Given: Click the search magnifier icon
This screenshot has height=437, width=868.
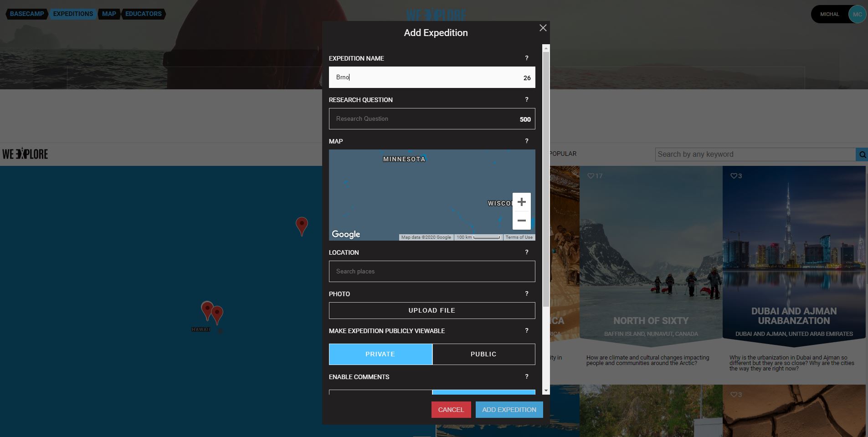Looking at the screenshot, I should click(862, 154).
